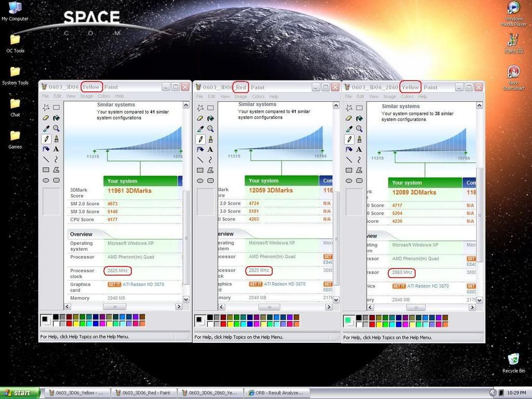Activate Fill With Color tool in 0603_3D06_2860_Yellow window
Image resolution: width=532 pixels, height=399 pixels.
[x=360, y=118]
